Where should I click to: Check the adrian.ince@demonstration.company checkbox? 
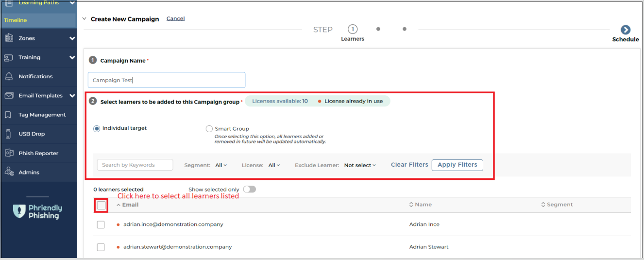point(101,225)
